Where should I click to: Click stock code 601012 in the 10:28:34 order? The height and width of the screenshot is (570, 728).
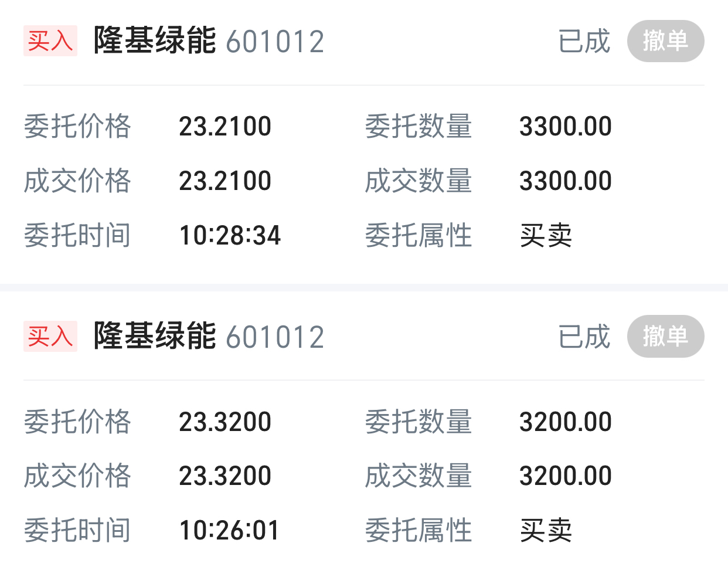tap(275, 42)
